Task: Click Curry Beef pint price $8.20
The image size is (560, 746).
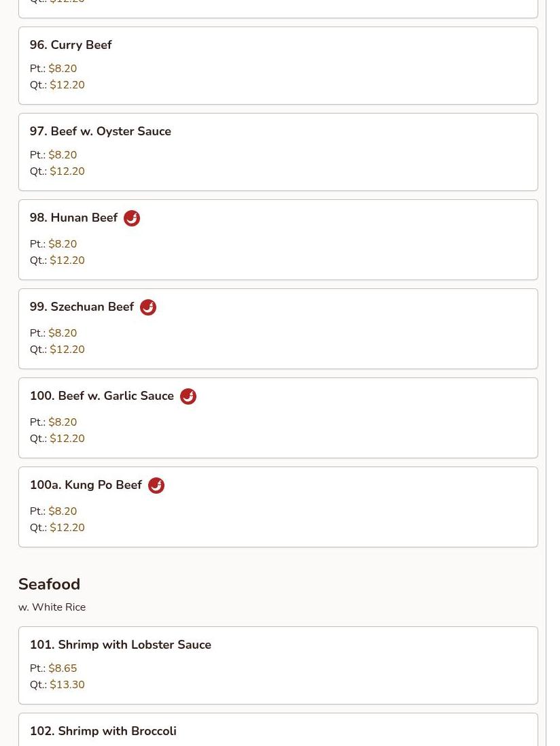Action: pyautogui.click(x=63, y=69)
